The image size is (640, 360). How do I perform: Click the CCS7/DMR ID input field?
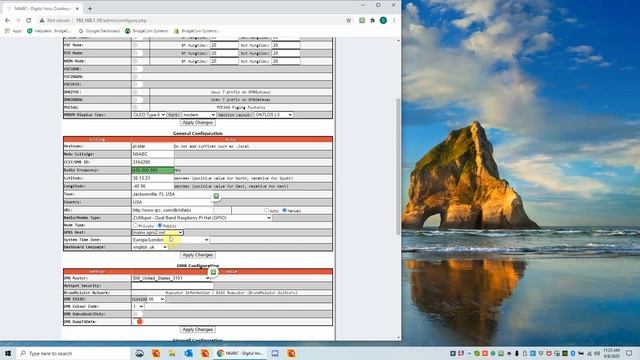tap(153, 162)
